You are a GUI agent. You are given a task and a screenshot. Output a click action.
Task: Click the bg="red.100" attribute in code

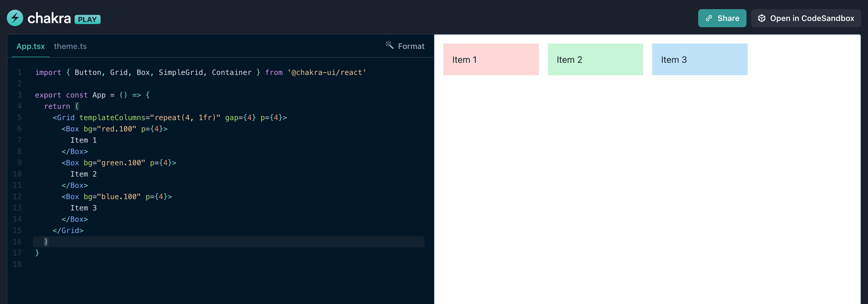click(x=110, y=129)
